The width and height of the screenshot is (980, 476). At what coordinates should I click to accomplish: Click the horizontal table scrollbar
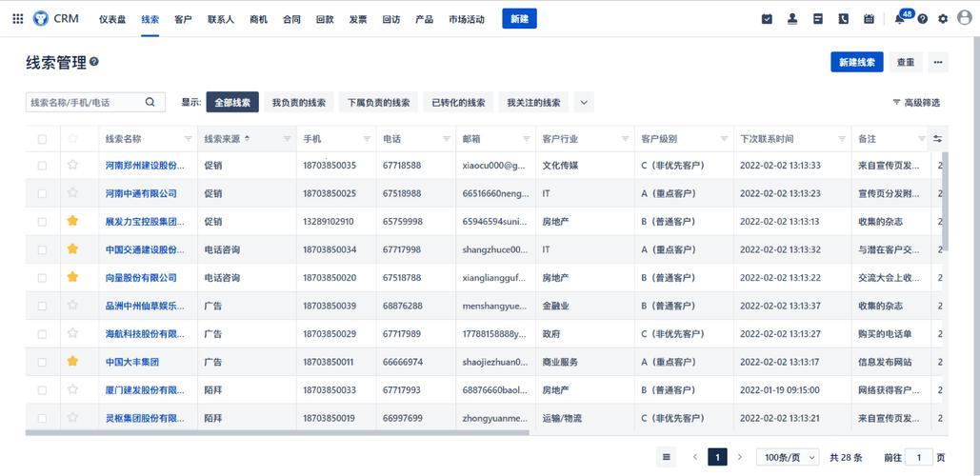coord(277,432)
